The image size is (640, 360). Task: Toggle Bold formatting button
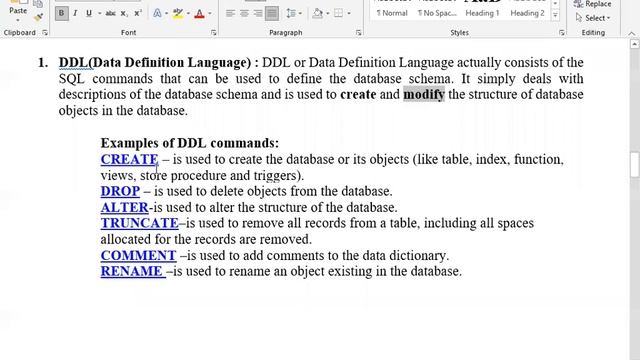click(62, 13)
